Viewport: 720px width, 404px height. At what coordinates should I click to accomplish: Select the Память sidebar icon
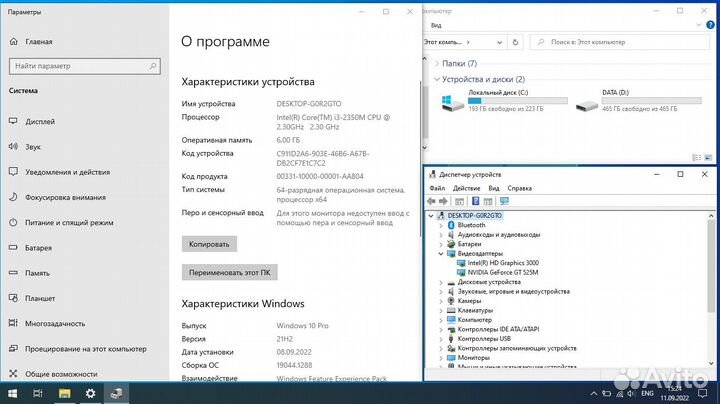(x=13, y=273)
